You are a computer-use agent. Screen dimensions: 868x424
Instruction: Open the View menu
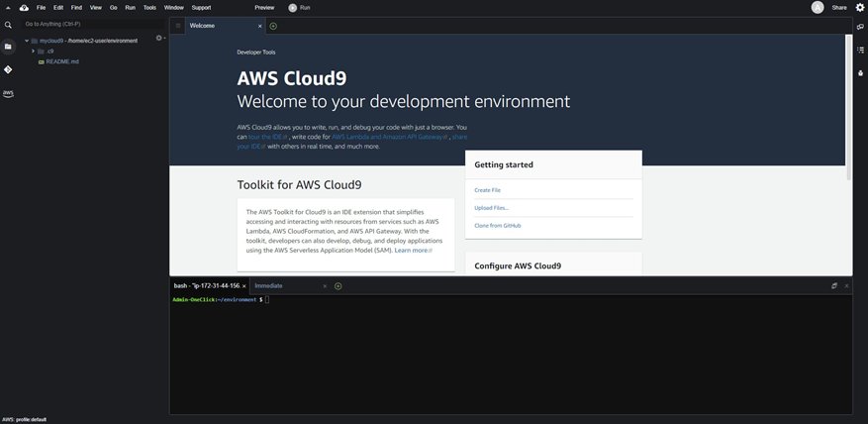click(x=96, y=8)
